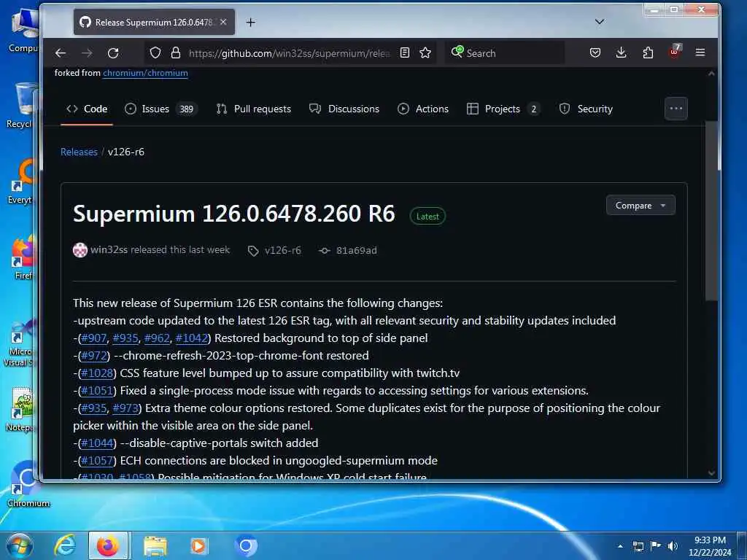The width and height of the screenshot is (747, 560).
Task: Click the win32ss avatar image
Action: point(80,250)
